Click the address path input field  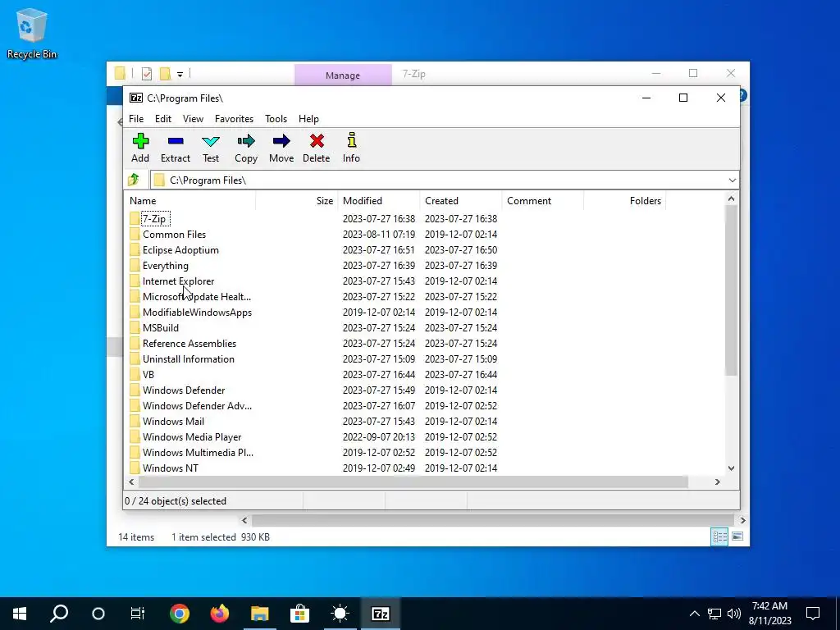tap(445, 180)
